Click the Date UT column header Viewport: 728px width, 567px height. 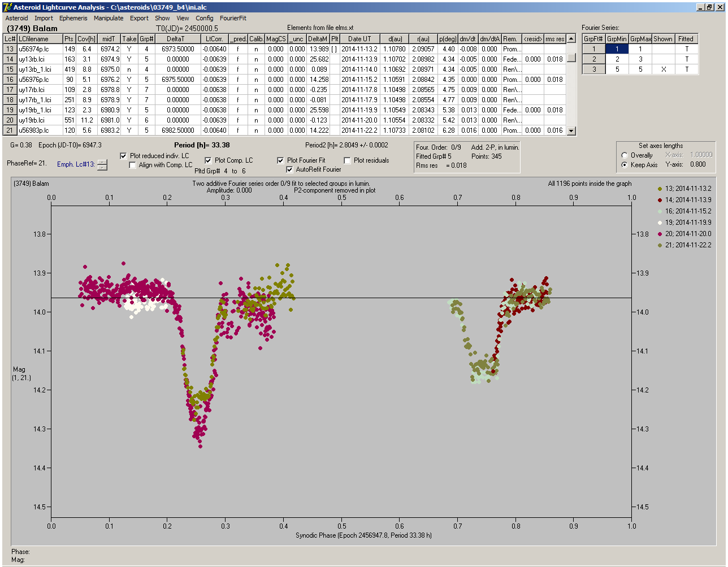[359, 39]
